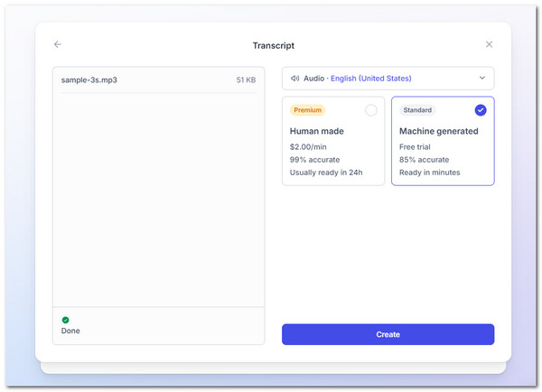Click the green Done checkmark icon
542x392 pixels.
click(x=65, y=320)
